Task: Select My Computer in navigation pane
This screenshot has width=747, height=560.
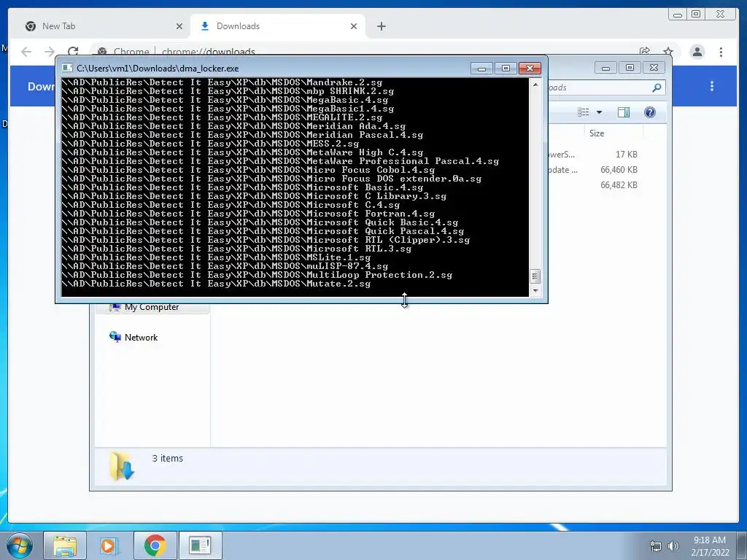Action: click(x=152, y=307)
